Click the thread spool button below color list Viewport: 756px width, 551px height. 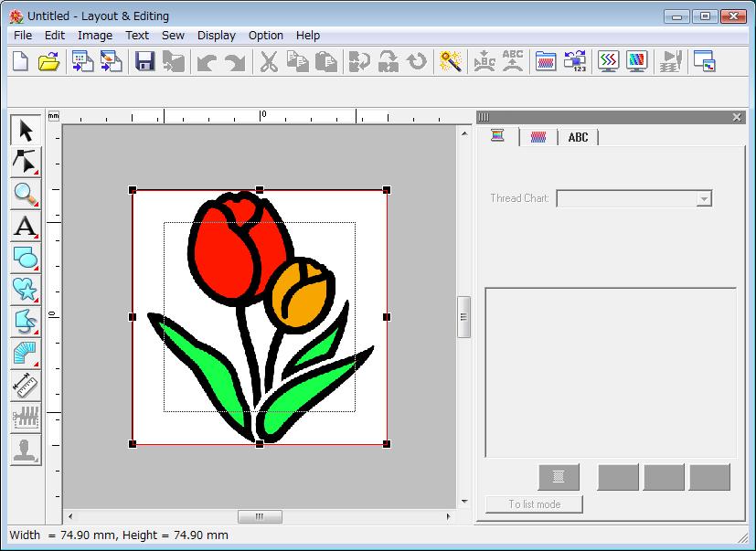559,477
